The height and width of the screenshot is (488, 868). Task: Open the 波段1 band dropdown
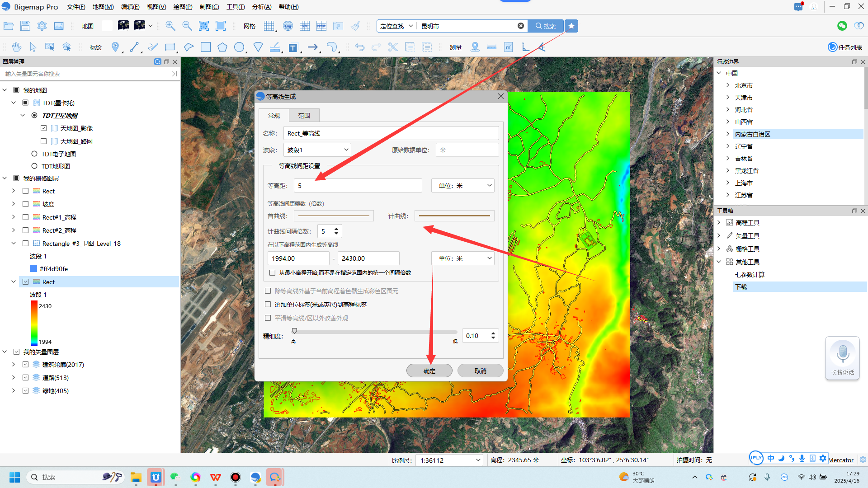(x=317, y=150)
